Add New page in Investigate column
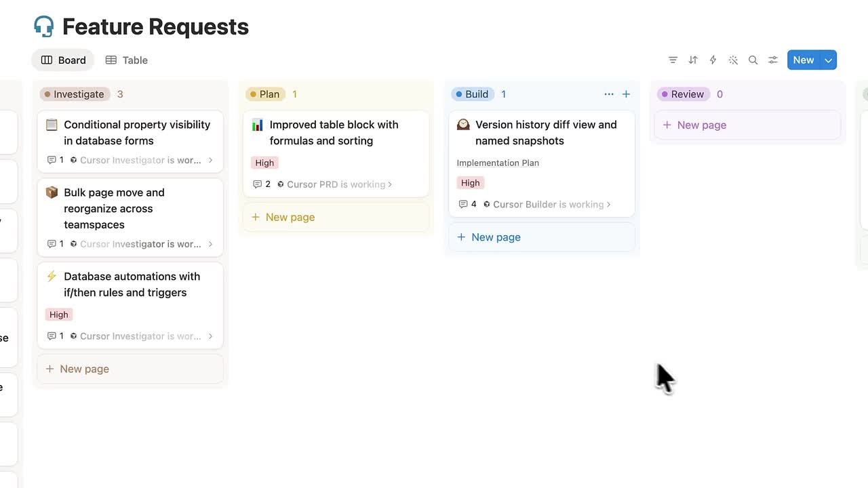 coord(130,369)
